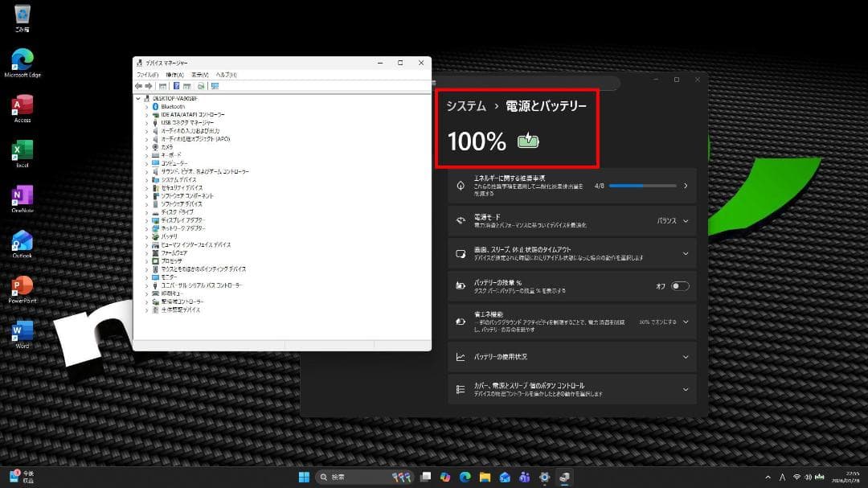Click the Help icon in Device Manager toolbar

pyautogui.click(x=177, y=86)
